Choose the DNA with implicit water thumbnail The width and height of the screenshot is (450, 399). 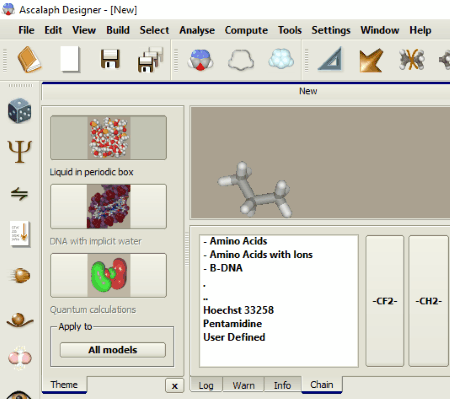[x=108, y=206]
